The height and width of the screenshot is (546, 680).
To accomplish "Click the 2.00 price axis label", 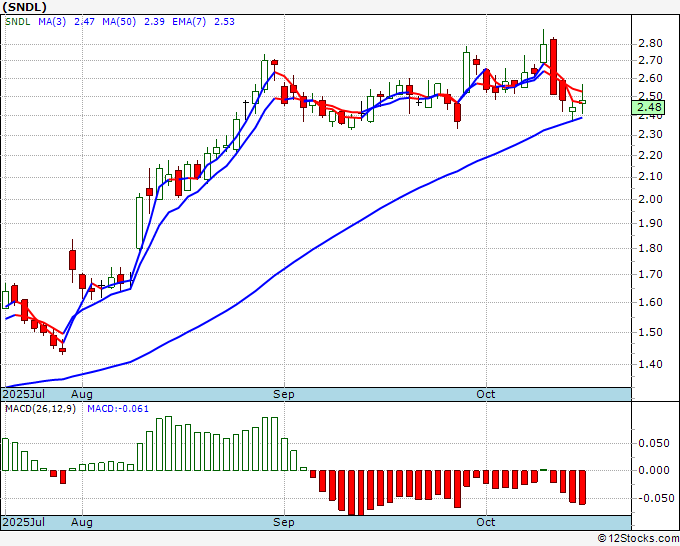I will pos(650,199).
